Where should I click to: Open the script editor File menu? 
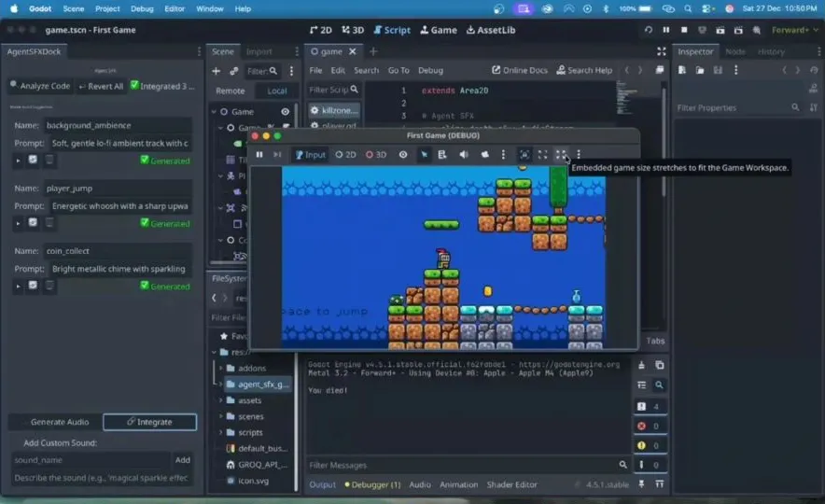click(315, 71)
